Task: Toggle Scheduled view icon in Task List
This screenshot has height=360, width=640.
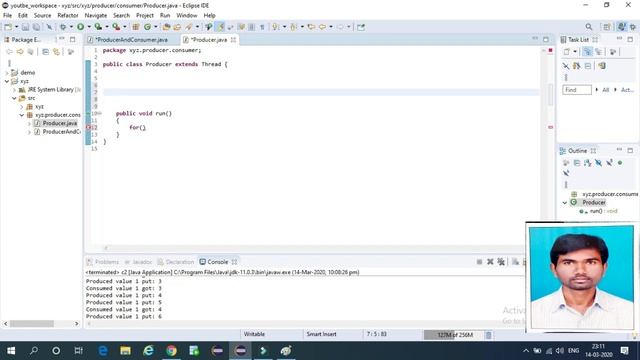Action: [598, 52]
